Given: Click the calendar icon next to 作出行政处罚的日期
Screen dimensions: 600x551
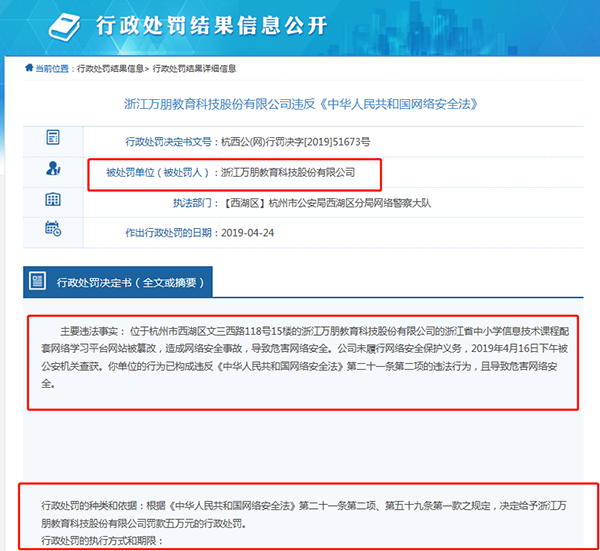Looking at the screenshot, I should click(x=53, y=230).
